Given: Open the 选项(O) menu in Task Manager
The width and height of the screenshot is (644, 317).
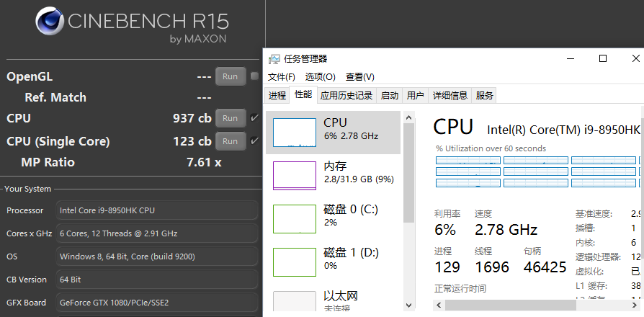Looking at the screenshot, I should [x=321, y=77].
